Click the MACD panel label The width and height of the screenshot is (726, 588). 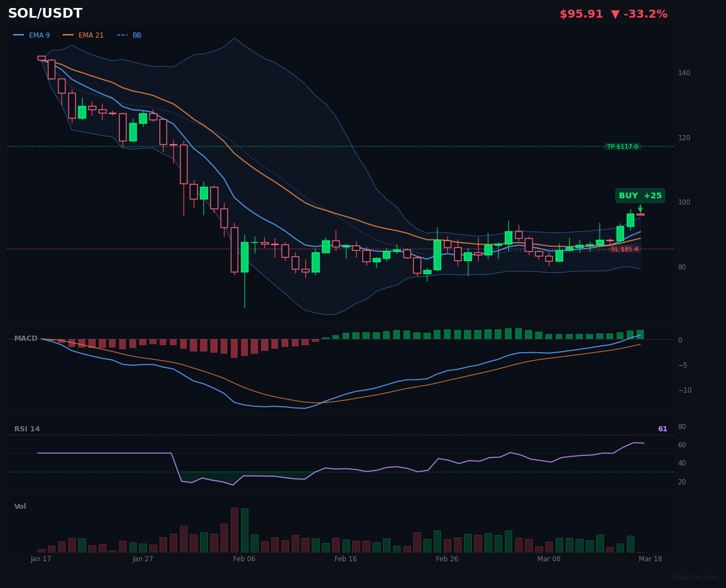[25, 338]
